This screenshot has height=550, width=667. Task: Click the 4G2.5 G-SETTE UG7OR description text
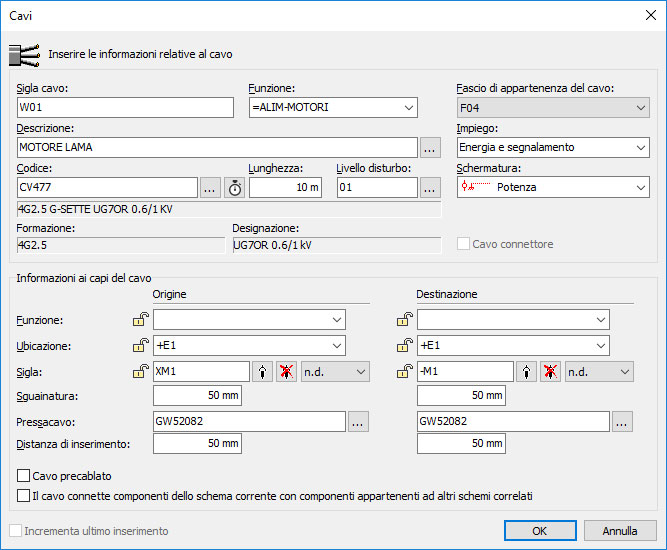229,209
